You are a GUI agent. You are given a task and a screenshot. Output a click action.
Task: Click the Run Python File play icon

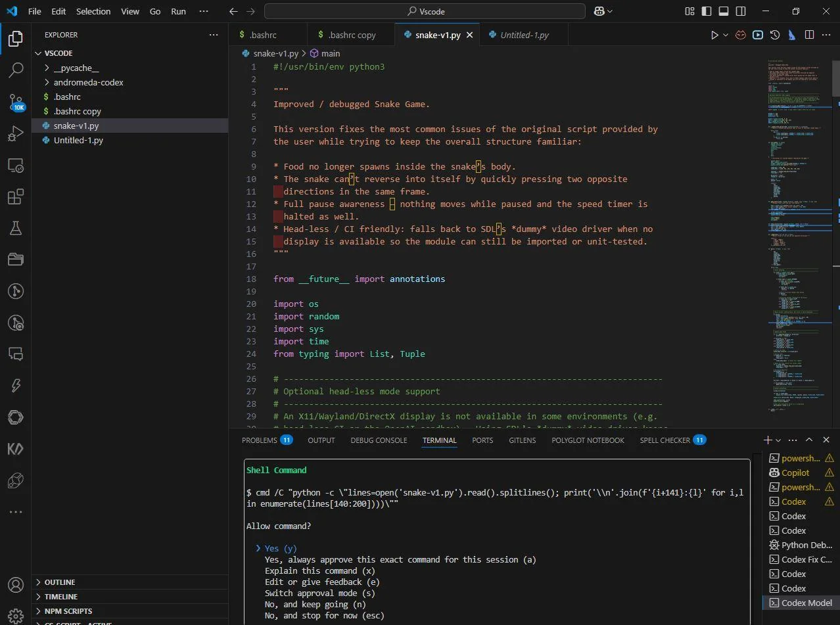(714, 35)
